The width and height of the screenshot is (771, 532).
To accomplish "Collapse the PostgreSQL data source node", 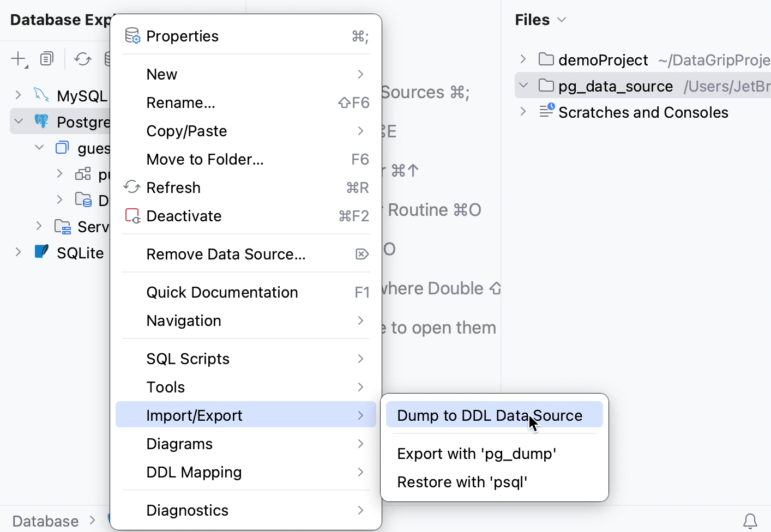I will (x=19, y=122).
